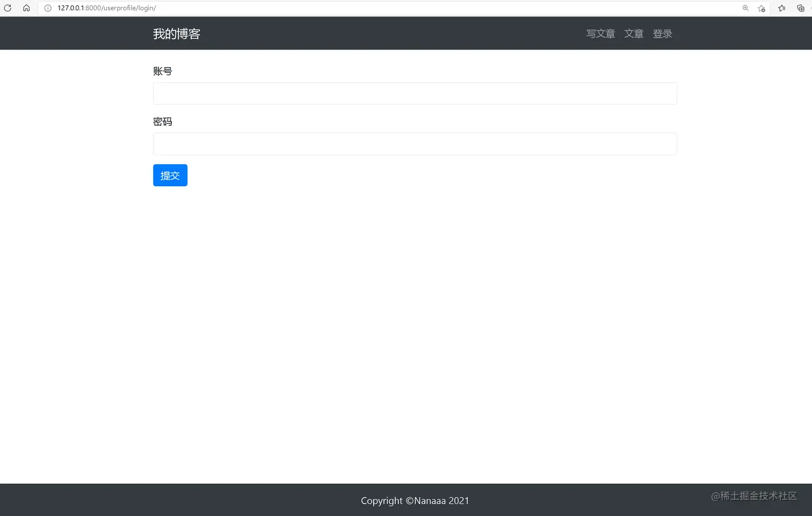Click the browser home icon
Viewport: 812px width, 516px height.
pyautogui.click(x=26, y=8)
